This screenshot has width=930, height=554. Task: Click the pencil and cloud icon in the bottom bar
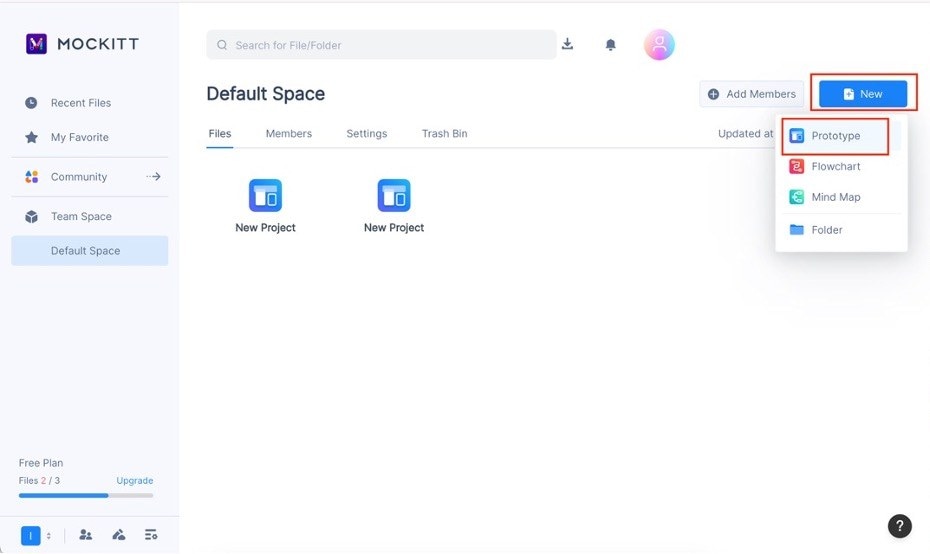tap(119, 535)
